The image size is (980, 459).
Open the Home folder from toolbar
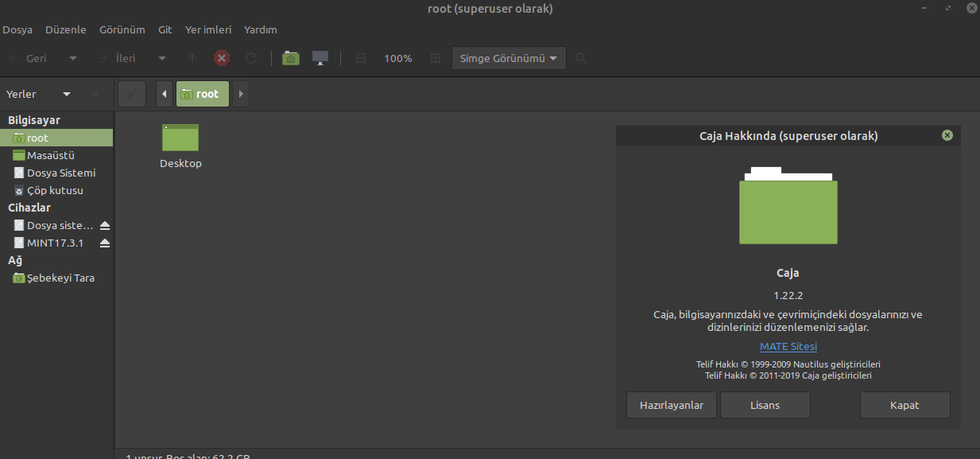click(291, 58)
